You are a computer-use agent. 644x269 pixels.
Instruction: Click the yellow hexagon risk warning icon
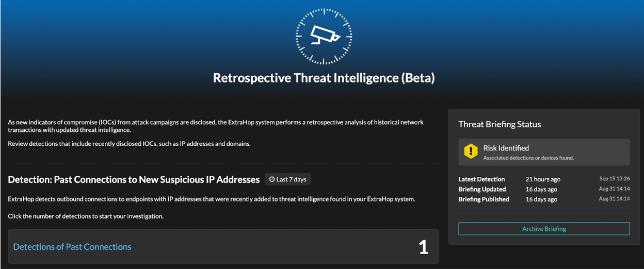(x=471, y=152)
